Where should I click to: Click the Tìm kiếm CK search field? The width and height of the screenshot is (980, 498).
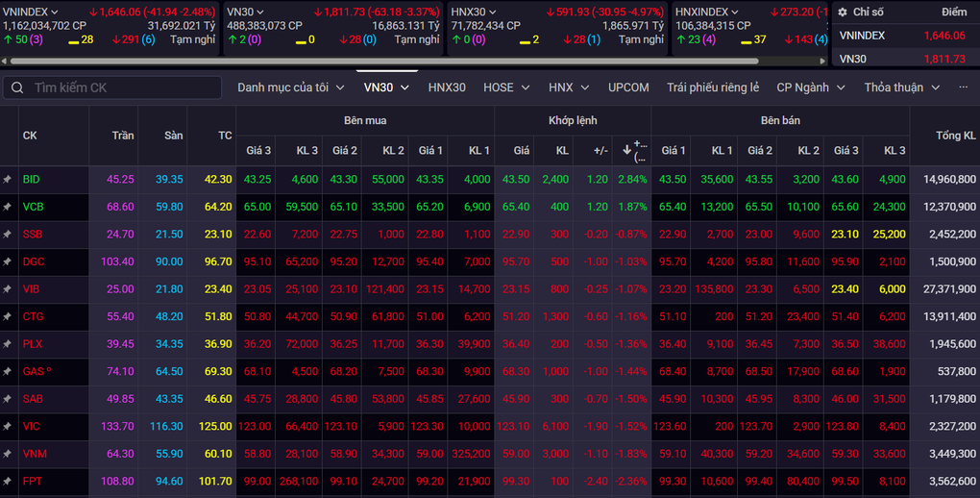click(x=112, y=87)
